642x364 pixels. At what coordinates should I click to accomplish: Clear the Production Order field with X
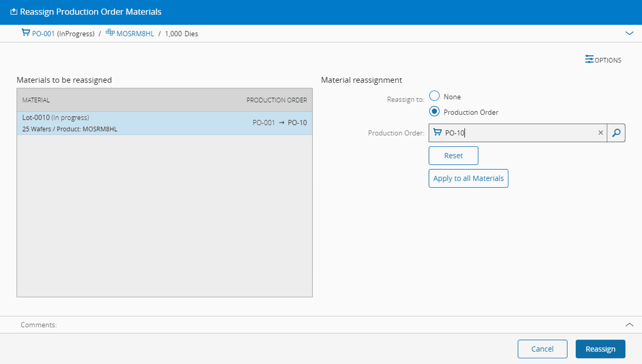pyautogui.click(x=600, y=133)
